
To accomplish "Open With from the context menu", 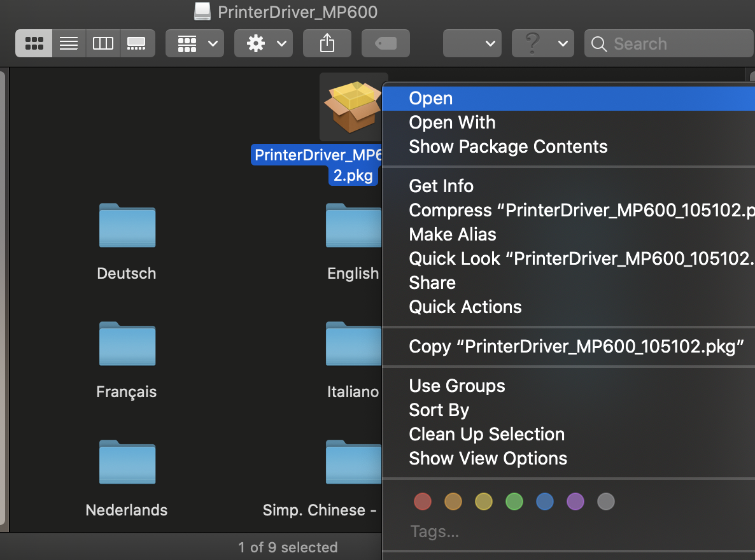I will (452, 122).
